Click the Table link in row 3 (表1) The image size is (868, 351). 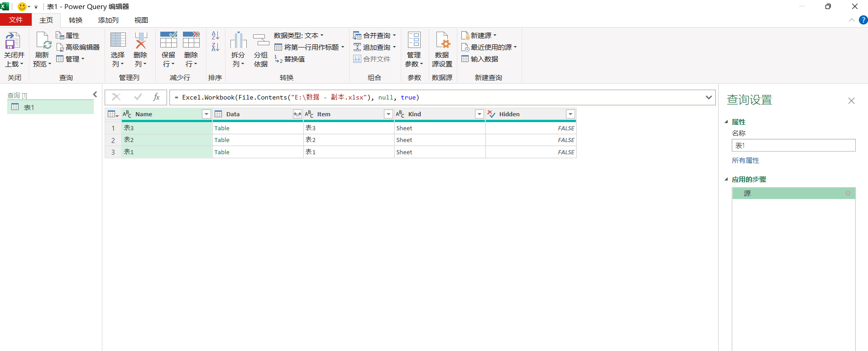222,152
